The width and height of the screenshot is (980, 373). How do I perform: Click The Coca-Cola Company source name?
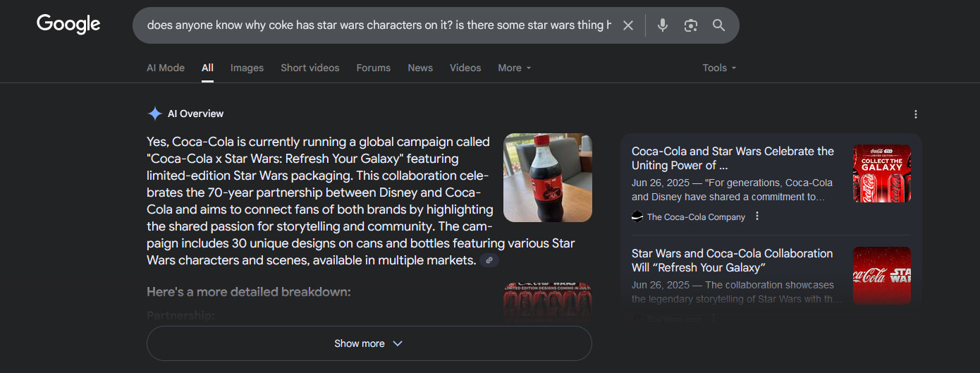pos(696,217)
